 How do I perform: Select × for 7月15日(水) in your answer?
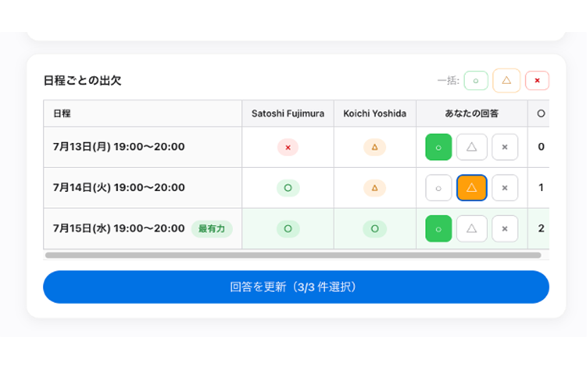tap(505, 228)
